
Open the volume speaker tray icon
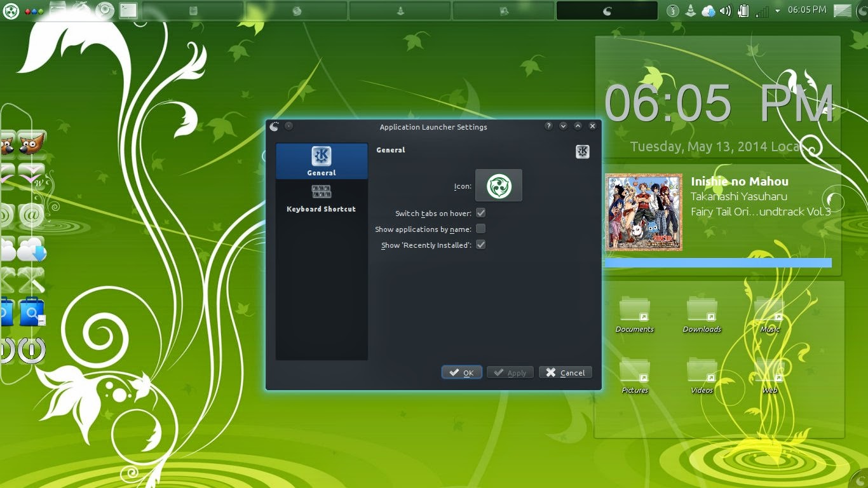point(726,10)
